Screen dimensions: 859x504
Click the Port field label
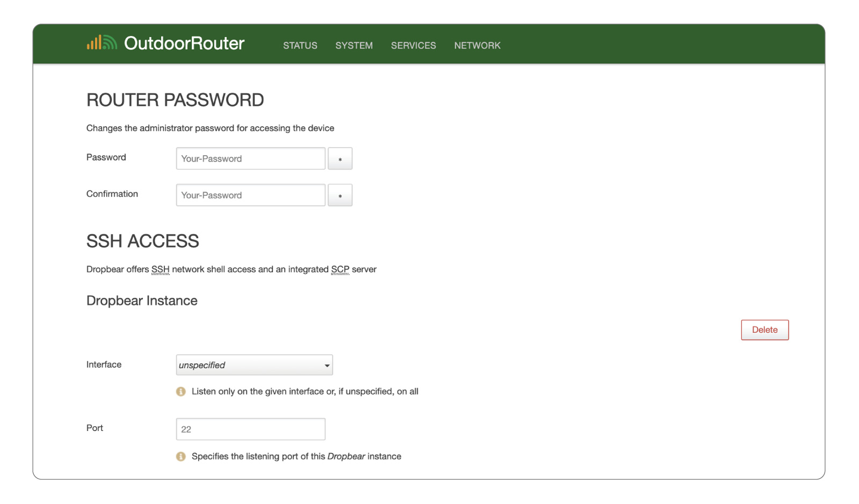[x=94, y=428]
